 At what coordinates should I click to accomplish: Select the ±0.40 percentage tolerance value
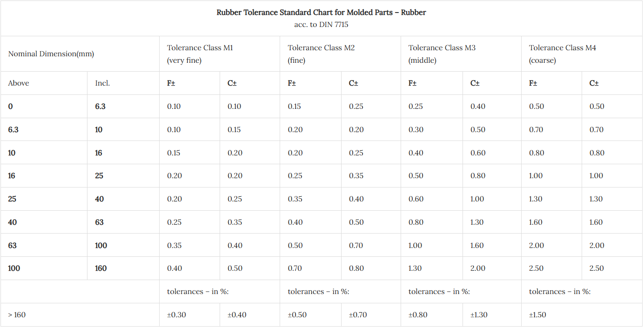click(237, 315)
